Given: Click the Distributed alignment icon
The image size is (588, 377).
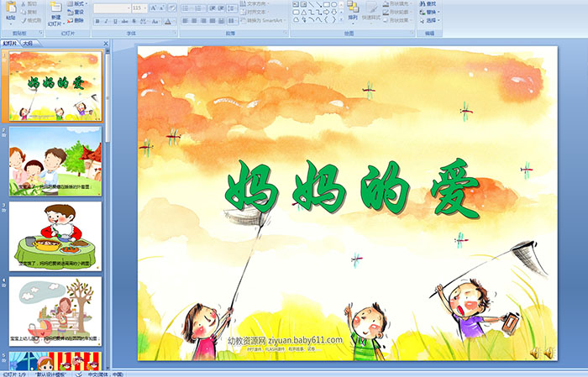Looking at the screenshot, I should coord(221,21).
